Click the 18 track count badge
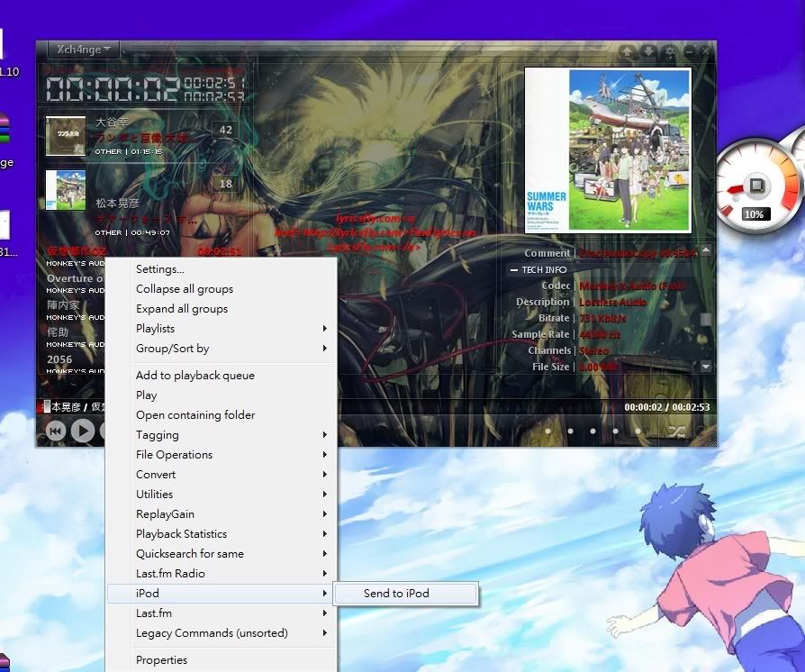 [226, 184]
